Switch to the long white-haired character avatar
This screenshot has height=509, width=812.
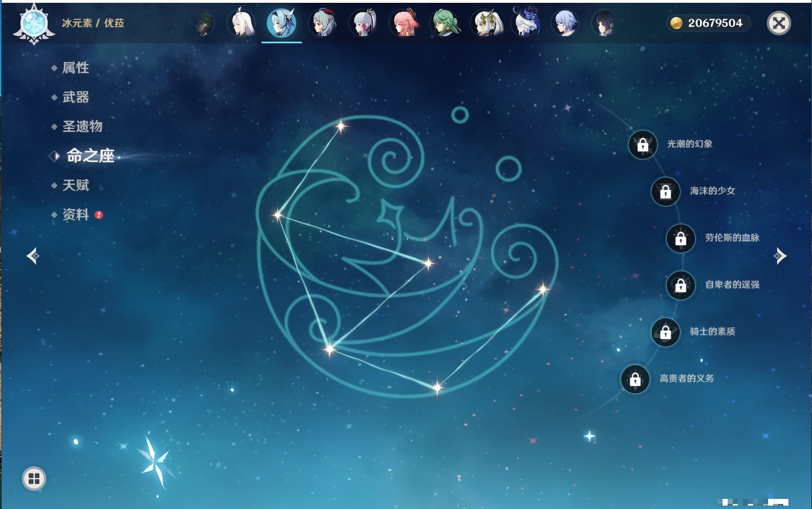pos(242,24)
